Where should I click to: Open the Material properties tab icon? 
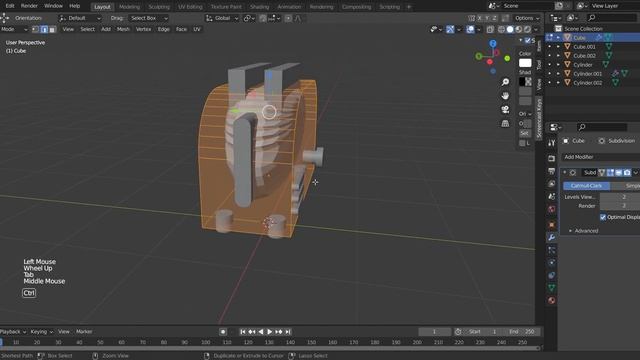click(551, 300)
